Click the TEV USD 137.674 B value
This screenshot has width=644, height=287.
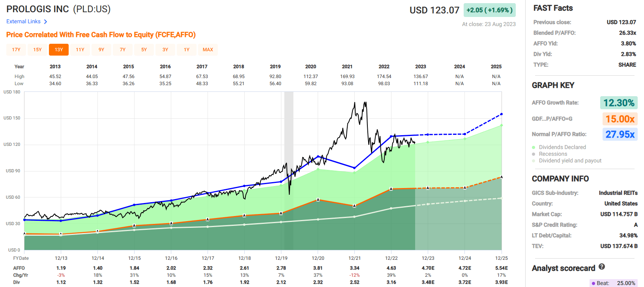tap(619, 246)
